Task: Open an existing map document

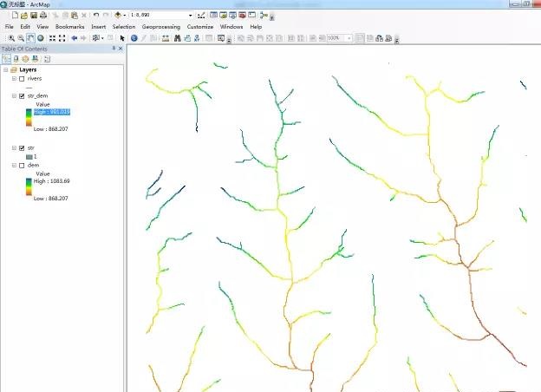Action: 24,16
